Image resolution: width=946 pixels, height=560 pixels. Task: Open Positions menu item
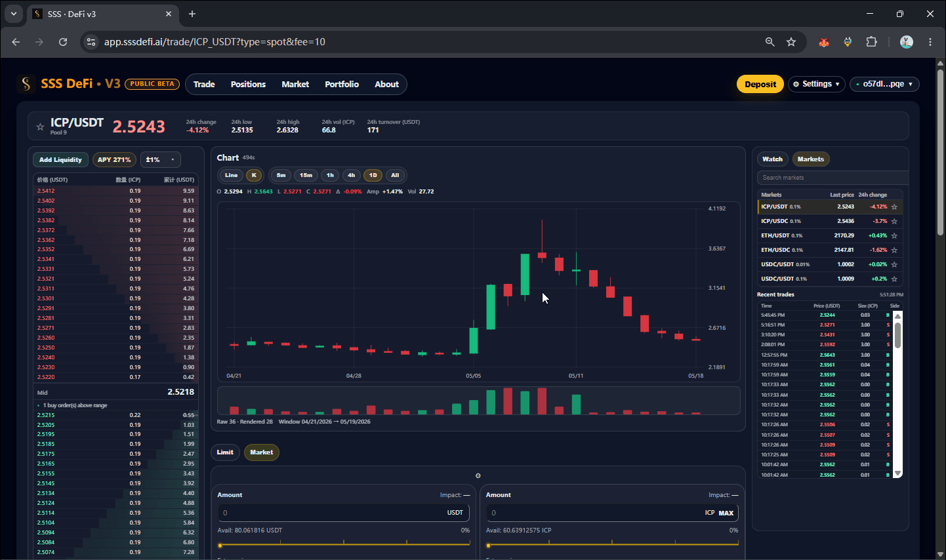[x=248, y=84]
